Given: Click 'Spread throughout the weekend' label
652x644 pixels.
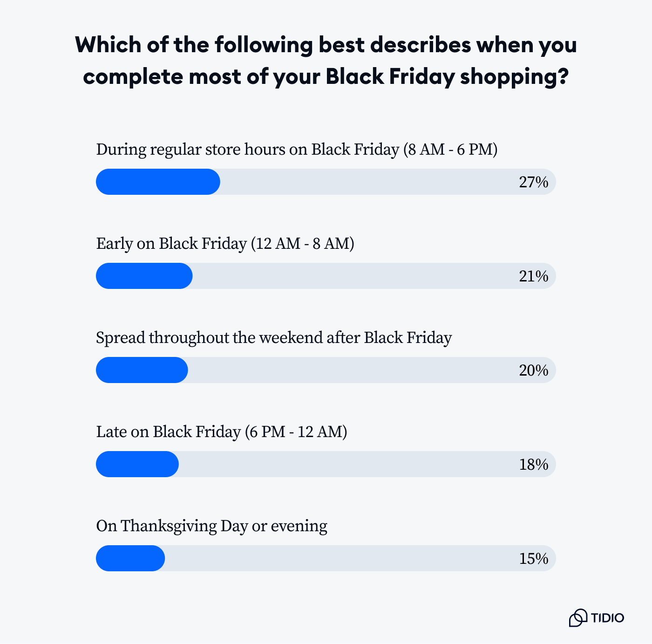Looking at the screenshot, I should [274, 338].
